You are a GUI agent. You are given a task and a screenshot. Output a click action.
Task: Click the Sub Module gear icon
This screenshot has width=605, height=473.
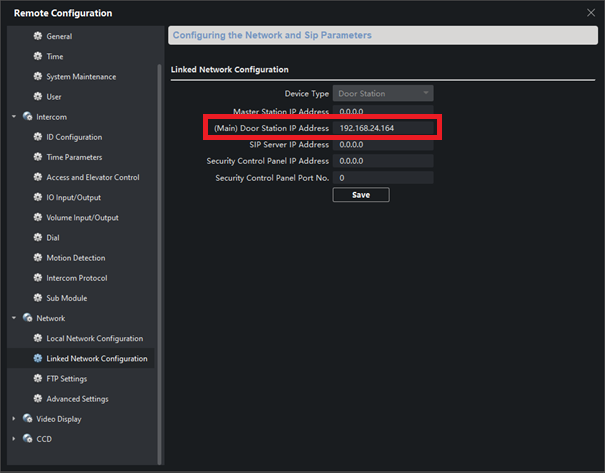point(38,298)
